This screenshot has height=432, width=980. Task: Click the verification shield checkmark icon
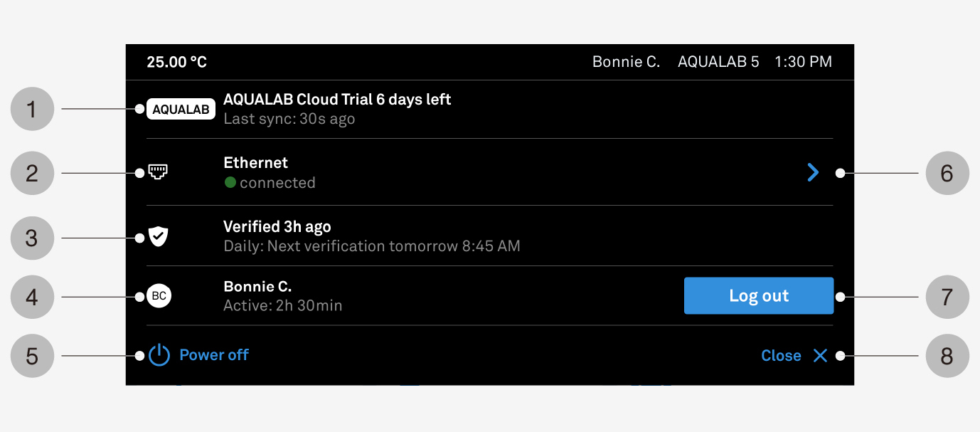click(x=159, y=237)
